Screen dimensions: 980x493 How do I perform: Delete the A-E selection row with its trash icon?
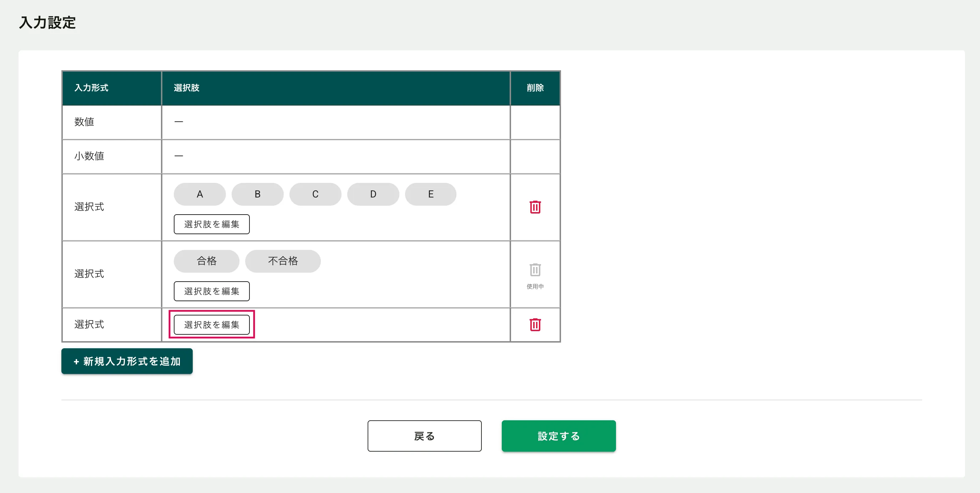click(x=535, y=207)
